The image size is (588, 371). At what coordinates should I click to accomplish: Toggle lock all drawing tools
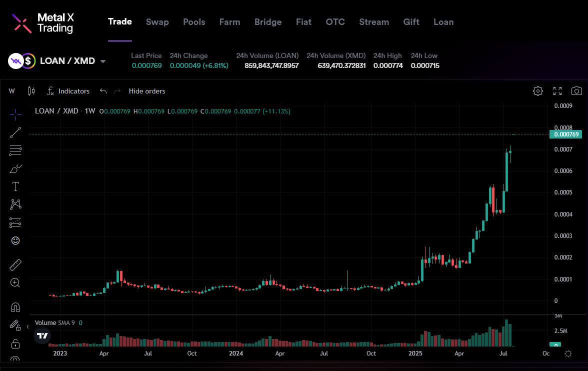click(15, 343)
